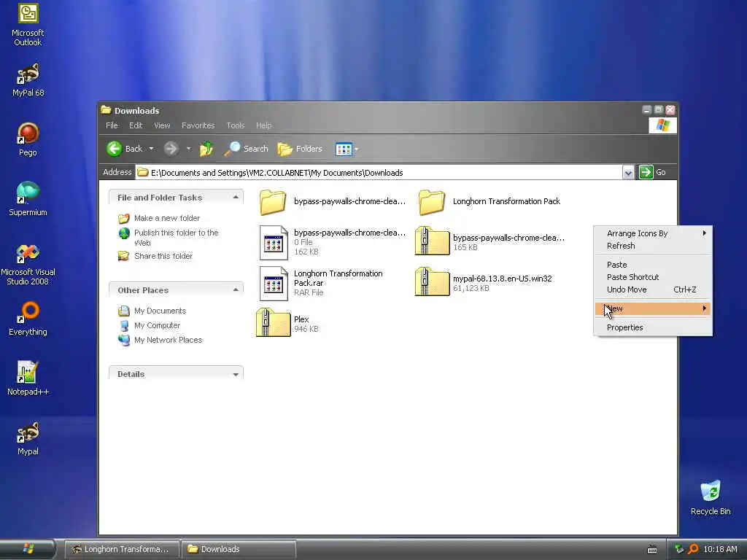Launch Pego desktop shortcut
The width and height of the screenshot is (747, 560).
[x=28, y=139]
